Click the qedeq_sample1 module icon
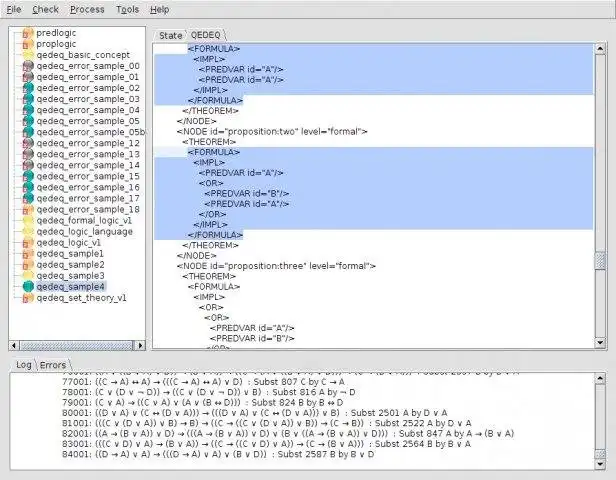The height and width of the screenshot is (480, 616). (x=28, y=253)
